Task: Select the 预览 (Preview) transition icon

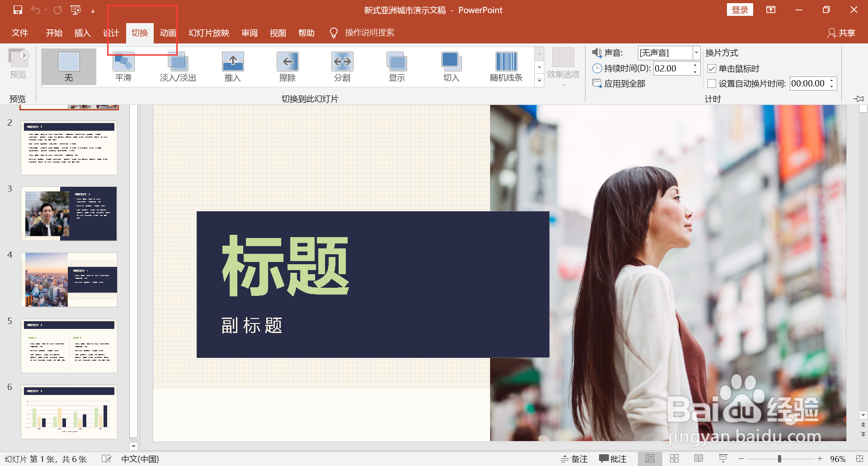Action: pos(18,63)
